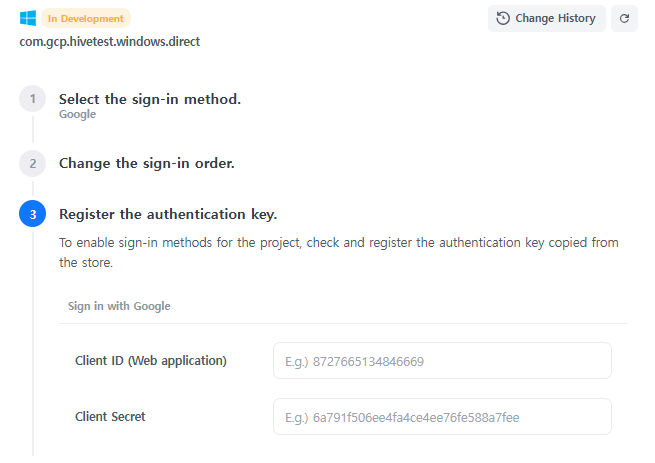
Task: Click the clock icon inside Change History
Action: [503, 18]
